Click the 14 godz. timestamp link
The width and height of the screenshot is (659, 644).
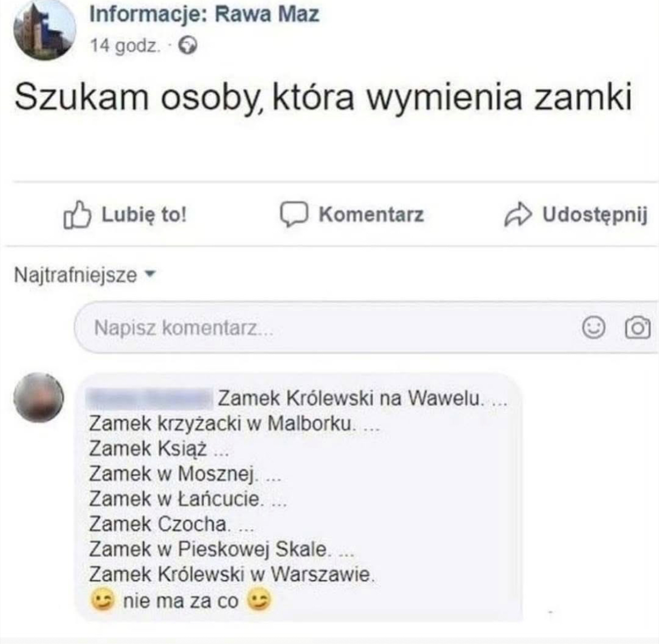[125, 46]
